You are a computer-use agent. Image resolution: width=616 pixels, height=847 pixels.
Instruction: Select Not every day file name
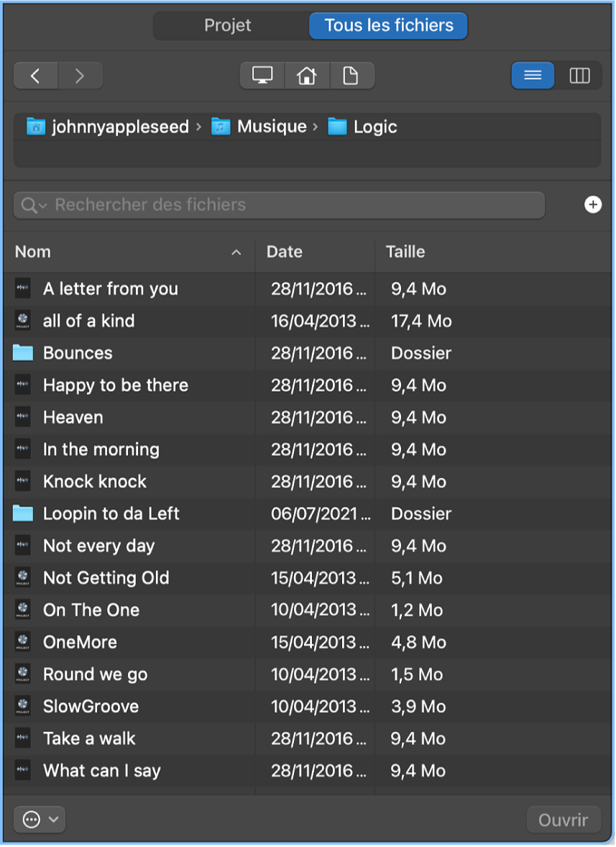click(x=98, y=546)
